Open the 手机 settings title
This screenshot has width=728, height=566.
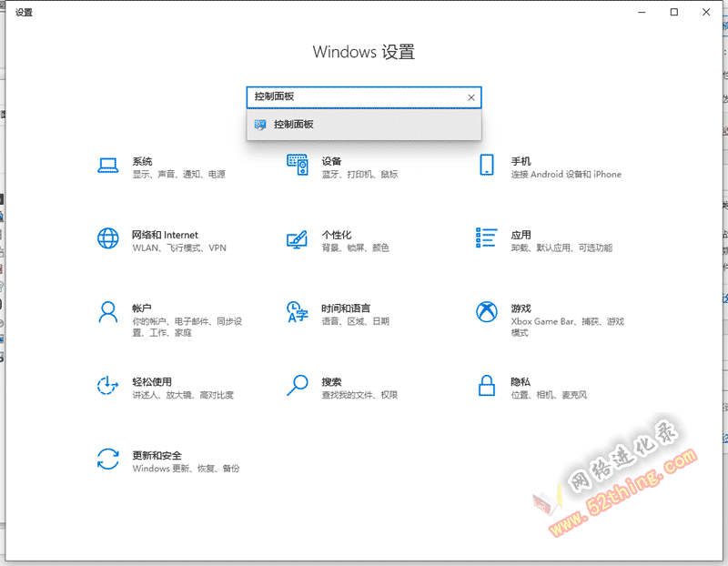pyautogui.click(x=521, y=161)
